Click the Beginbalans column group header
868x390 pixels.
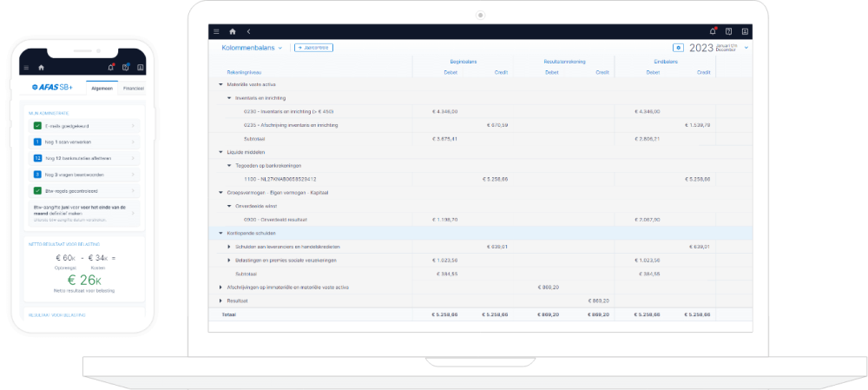[x=464, y=62]
